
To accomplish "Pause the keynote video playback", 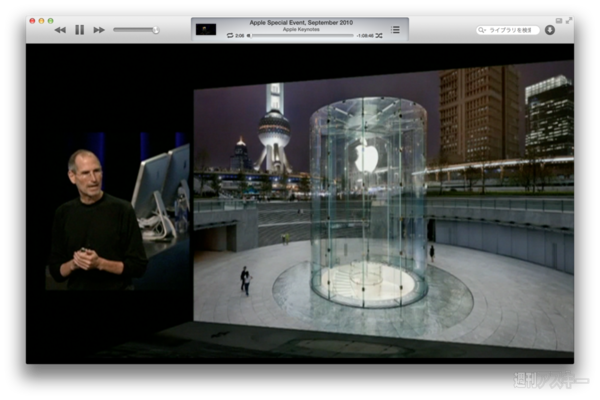I will click(80, 29).
